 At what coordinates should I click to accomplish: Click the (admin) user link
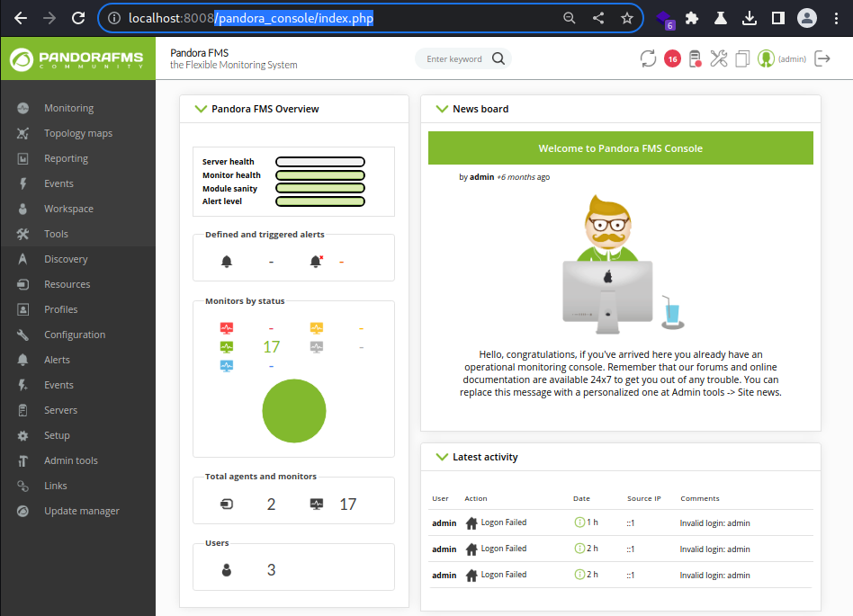792,58
